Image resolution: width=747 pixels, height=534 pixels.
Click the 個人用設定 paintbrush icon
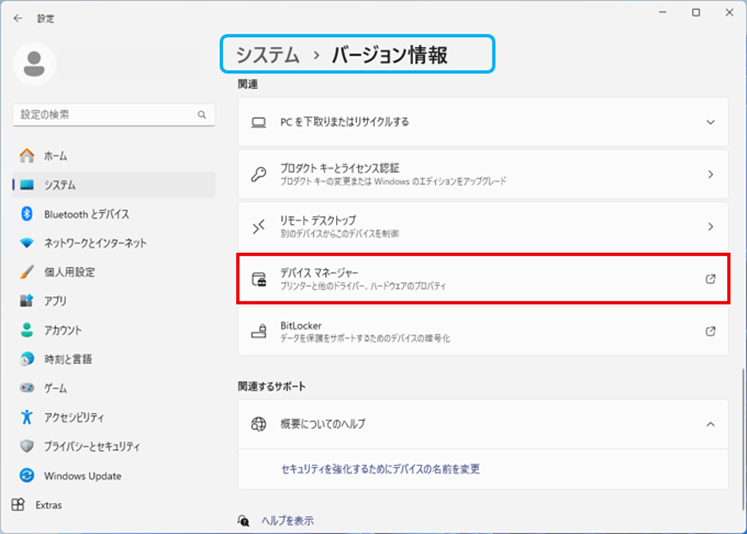[27, 272]
